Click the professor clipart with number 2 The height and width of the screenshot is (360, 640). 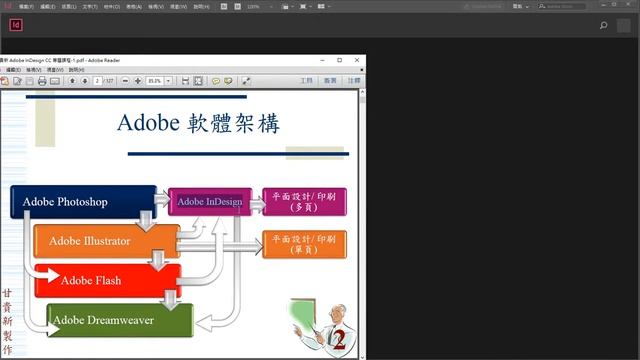pyautogui.click(x=323, y=329)
